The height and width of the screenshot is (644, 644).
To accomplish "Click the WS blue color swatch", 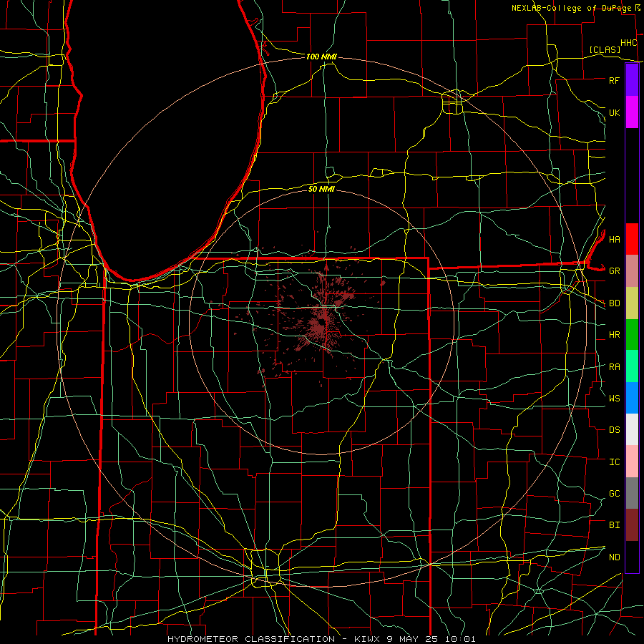I will click(632, 398).
